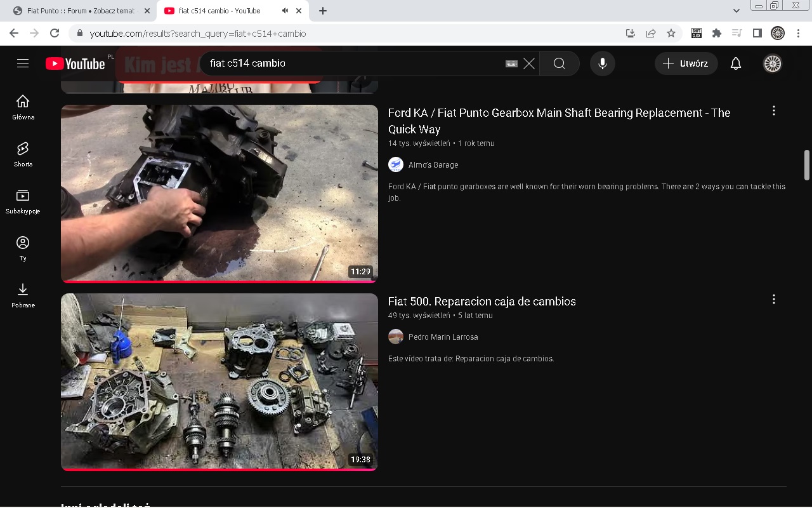This screenshot has height=508, width=812.
Task: Mute the YouTube tab audio indicator
Action: 285,11
